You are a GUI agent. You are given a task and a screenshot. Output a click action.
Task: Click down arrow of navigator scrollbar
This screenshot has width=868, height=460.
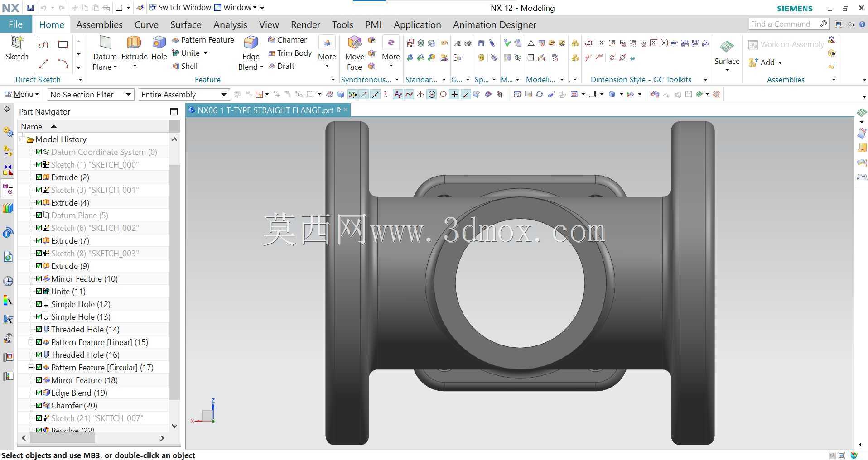[174, 426]
